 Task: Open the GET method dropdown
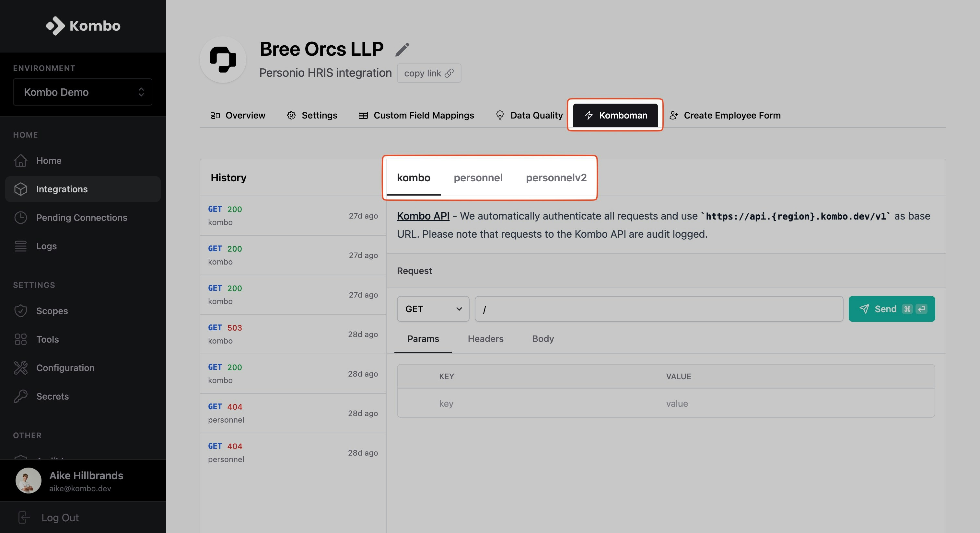point(433,309)
